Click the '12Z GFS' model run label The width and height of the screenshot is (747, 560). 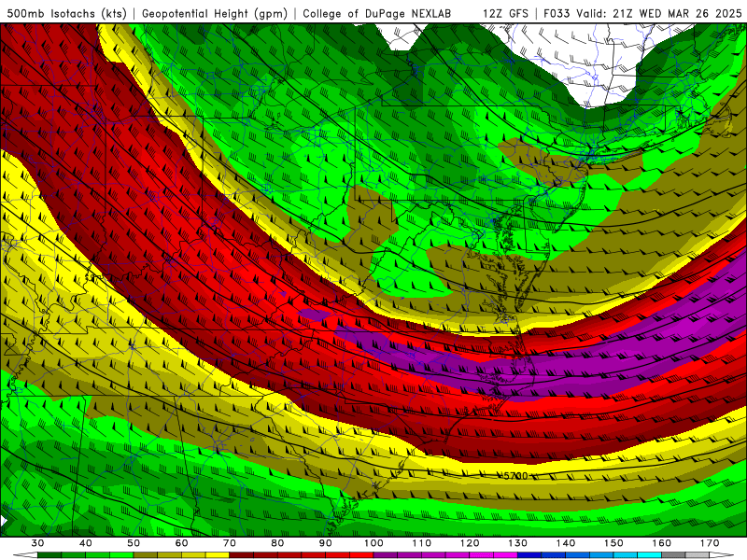505,13
